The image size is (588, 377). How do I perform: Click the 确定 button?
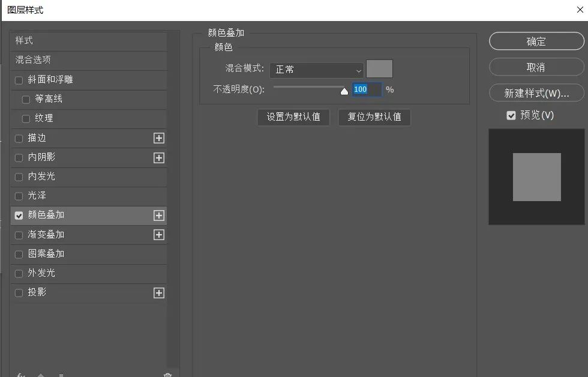[536, 41]
